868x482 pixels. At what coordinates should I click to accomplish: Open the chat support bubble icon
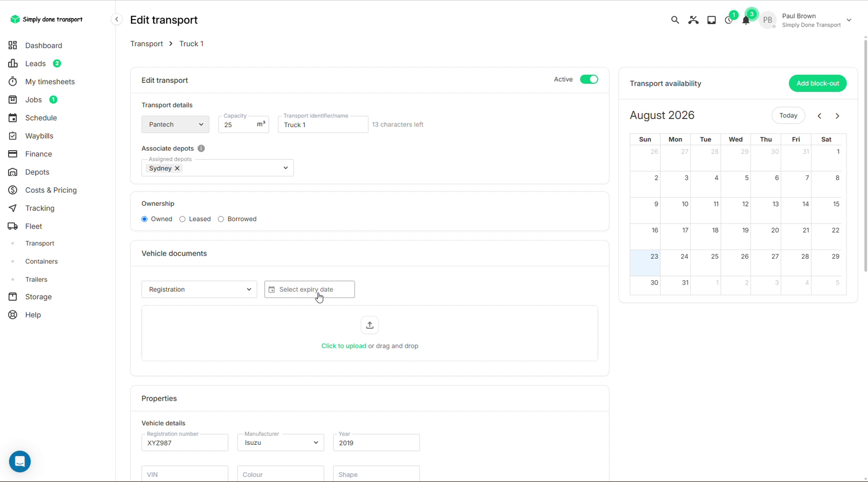(20, 461)
